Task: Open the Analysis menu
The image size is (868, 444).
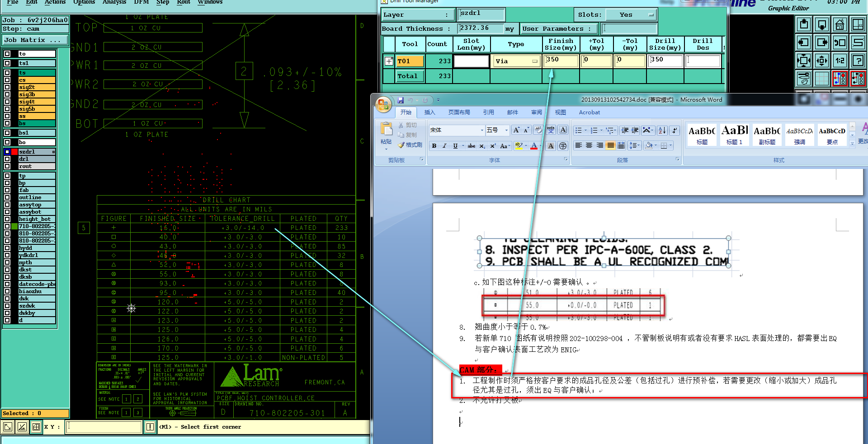Action: point(114,2)
